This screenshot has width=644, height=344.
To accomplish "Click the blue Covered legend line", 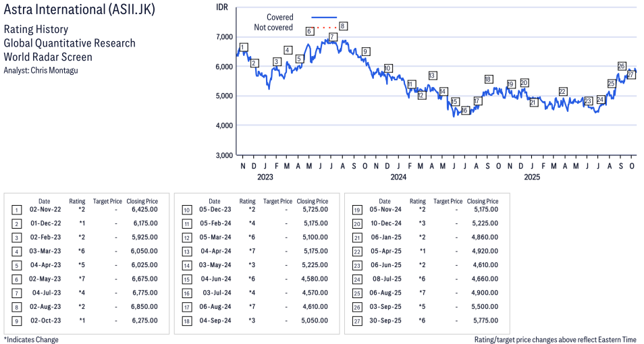I will (x=323, y=18).
